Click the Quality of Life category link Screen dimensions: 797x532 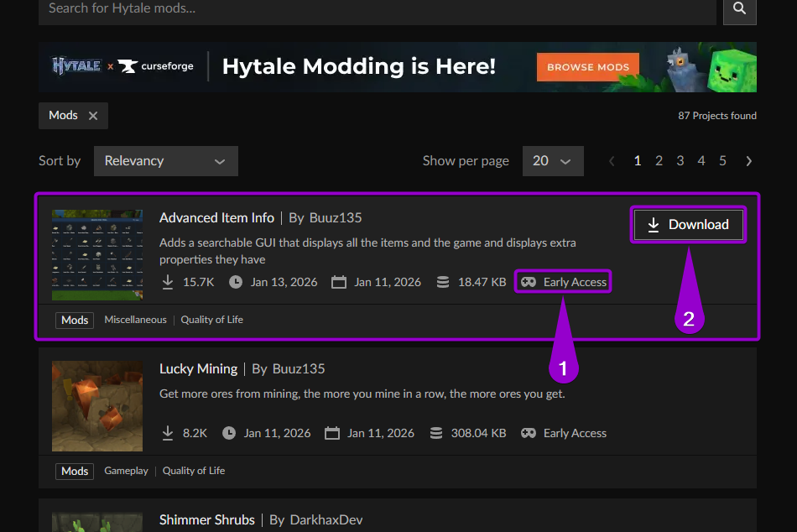(211, 320)
